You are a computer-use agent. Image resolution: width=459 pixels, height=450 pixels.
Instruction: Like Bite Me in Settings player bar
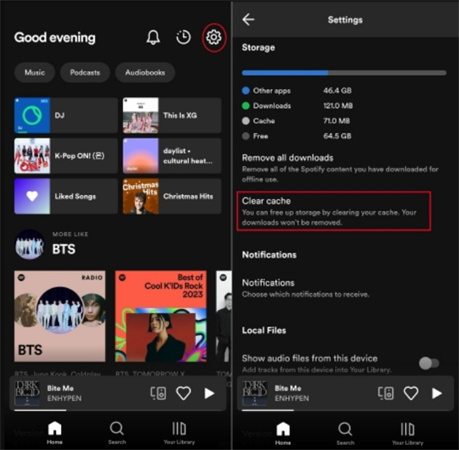click(x=411, y=393)
